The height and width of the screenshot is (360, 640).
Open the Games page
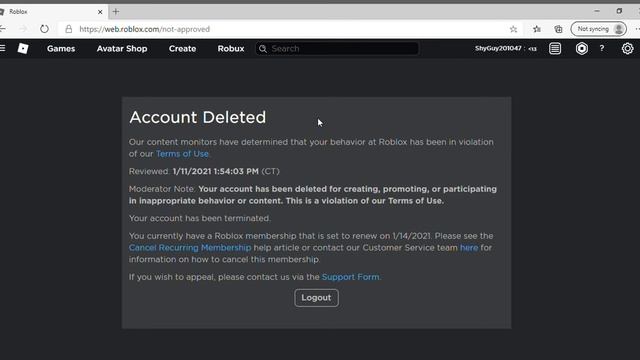pyautogui.click(x=61, y=49)
